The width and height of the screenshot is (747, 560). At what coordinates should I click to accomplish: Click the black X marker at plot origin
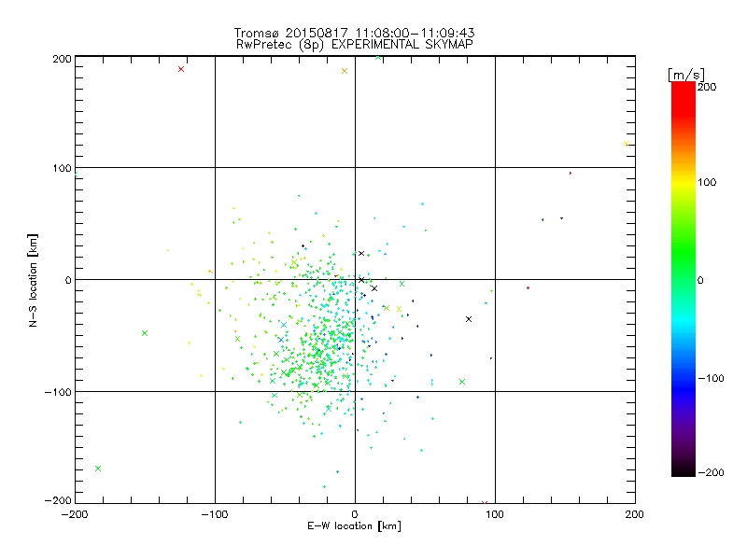361,280
